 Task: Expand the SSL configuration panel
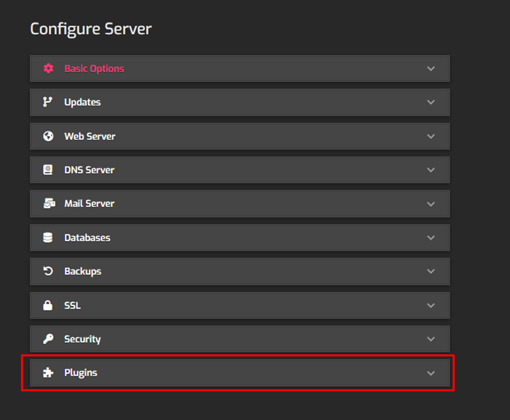coord(431,305)
